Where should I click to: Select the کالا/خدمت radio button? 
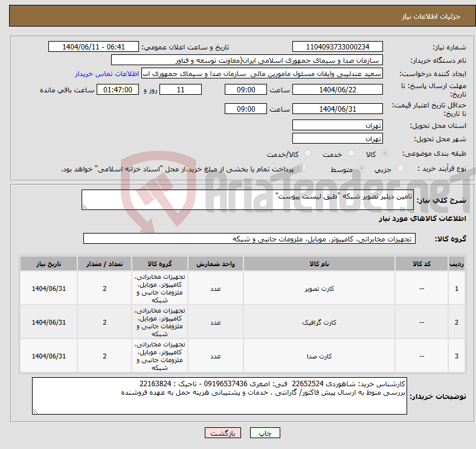click(x=308, y=153)
